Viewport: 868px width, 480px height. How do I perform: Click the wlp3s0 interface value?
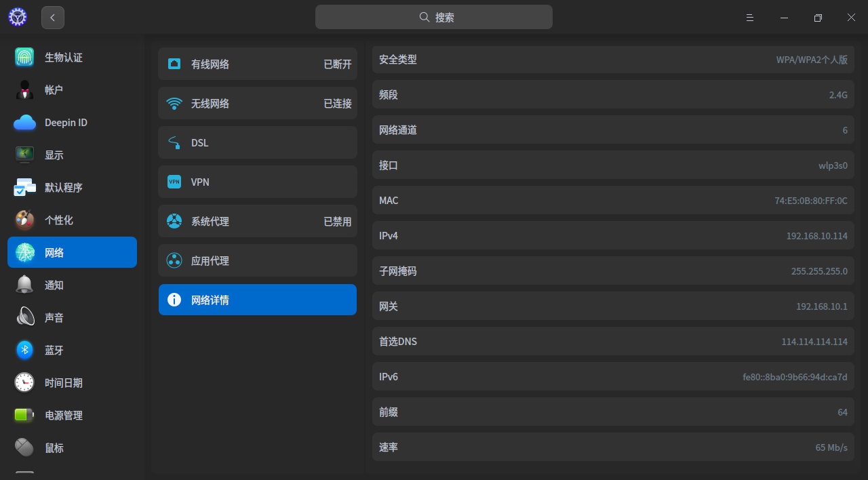[x=833, y=165]
